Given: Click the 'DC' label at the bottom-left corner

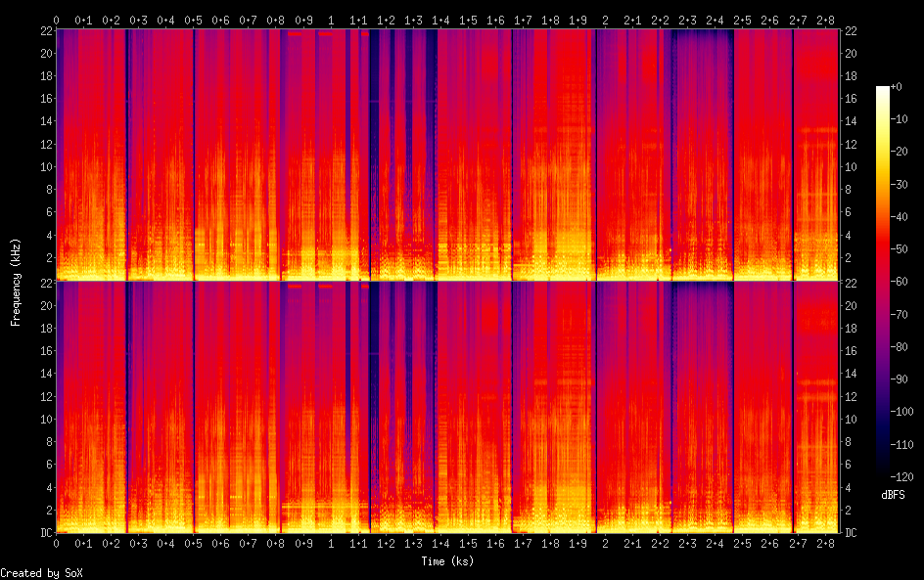Looking at the screenshot, I should point(43,533).
